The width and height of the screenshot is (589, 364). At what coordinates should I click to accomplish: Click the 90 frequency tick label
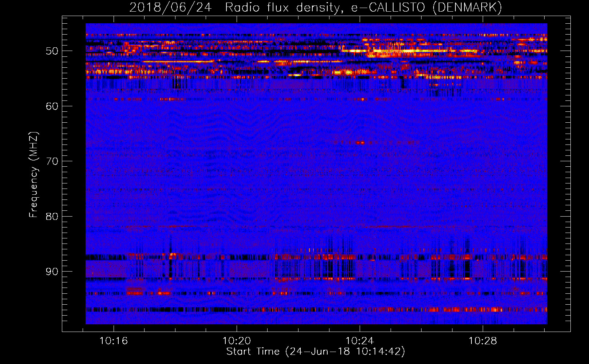pos(52,272)
